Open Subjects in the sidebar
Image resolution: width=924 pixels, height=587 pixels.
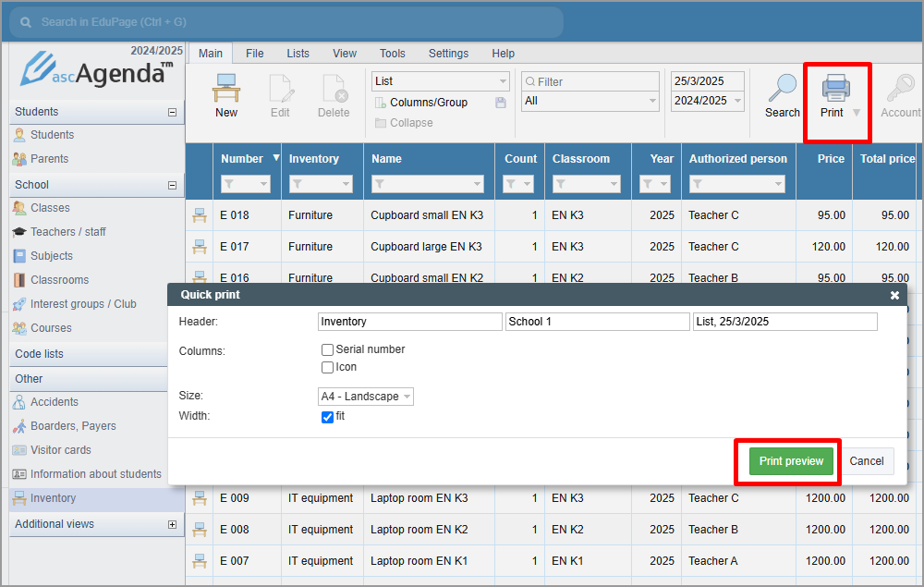[x=51, y=256]
